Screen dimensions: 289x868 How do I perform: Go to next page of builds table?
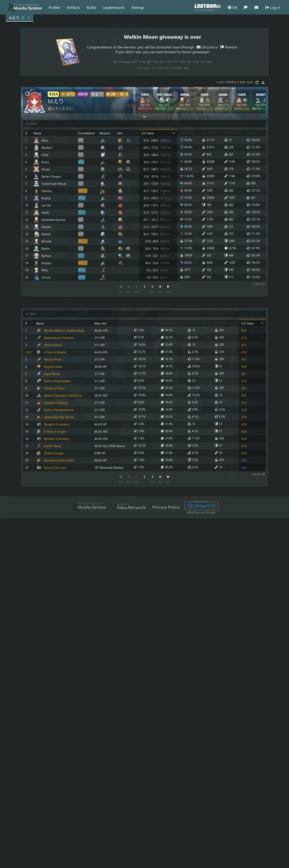coord(152,286)
